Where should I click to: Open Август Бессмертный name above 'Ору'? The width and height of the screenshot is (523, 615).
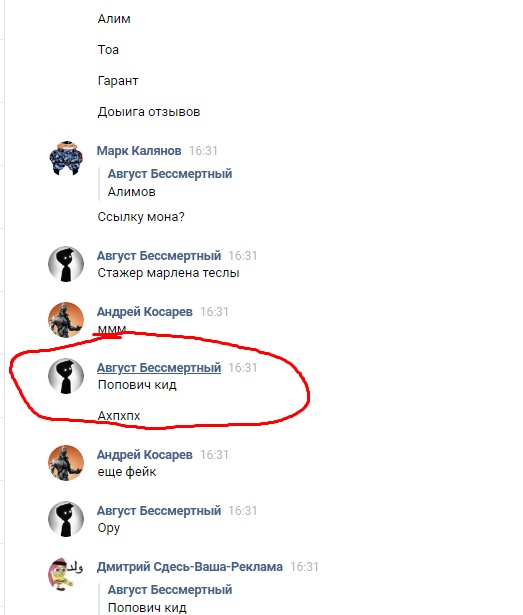click(x=159, y=511)
